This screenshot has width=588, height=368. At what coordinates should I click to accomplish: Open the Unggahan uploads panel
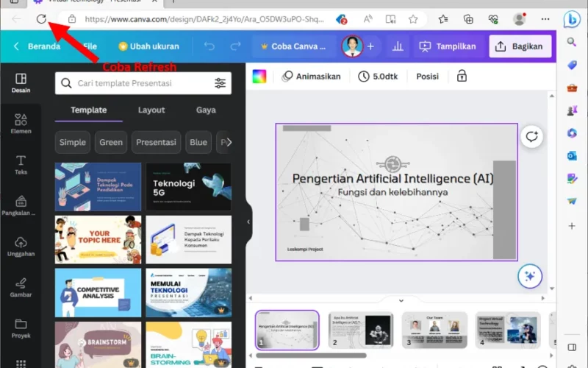point(21,247)
